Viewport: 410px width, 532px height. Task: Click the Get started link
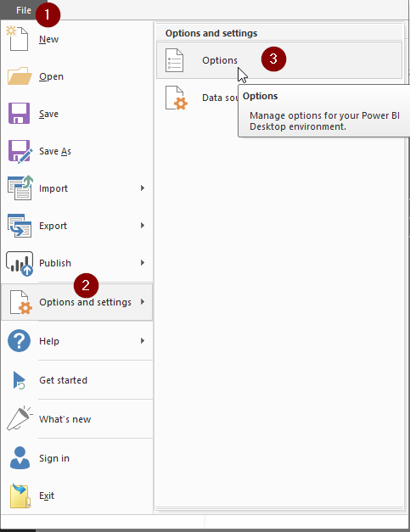(63, 380)
